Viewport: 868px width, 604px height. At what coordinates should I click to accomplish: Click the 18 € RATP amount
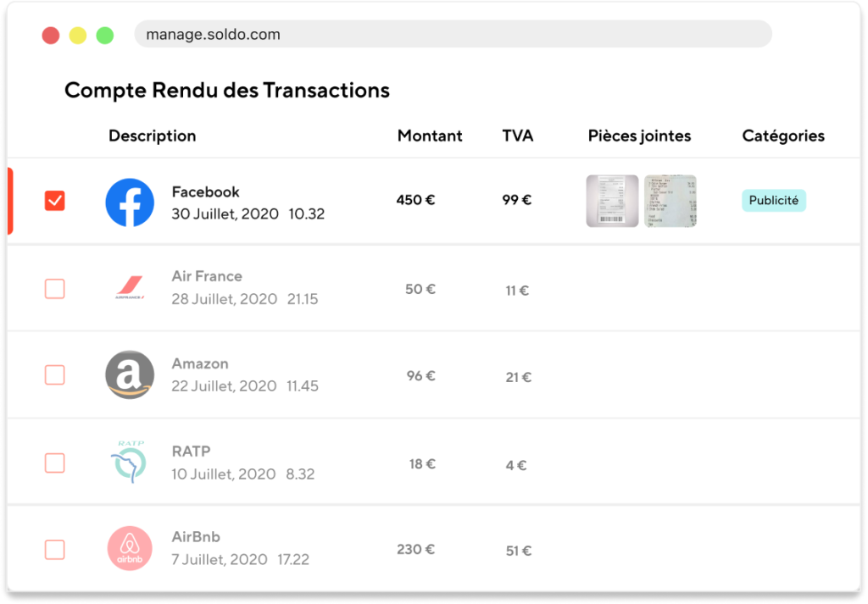[x=422, y=464]
